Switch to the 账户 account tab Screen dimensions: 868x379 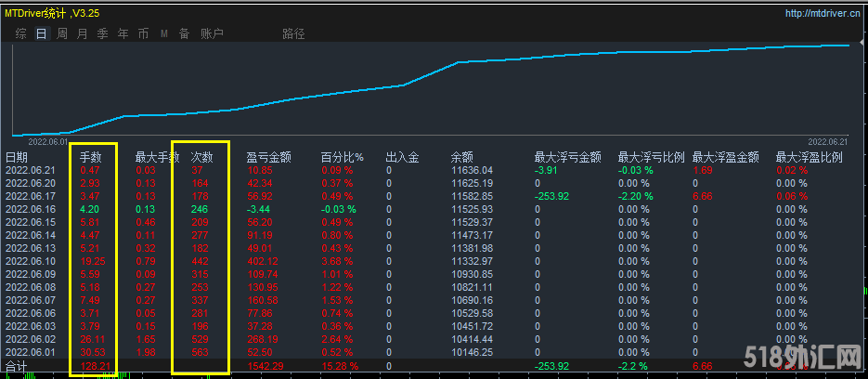coord(212,33)
